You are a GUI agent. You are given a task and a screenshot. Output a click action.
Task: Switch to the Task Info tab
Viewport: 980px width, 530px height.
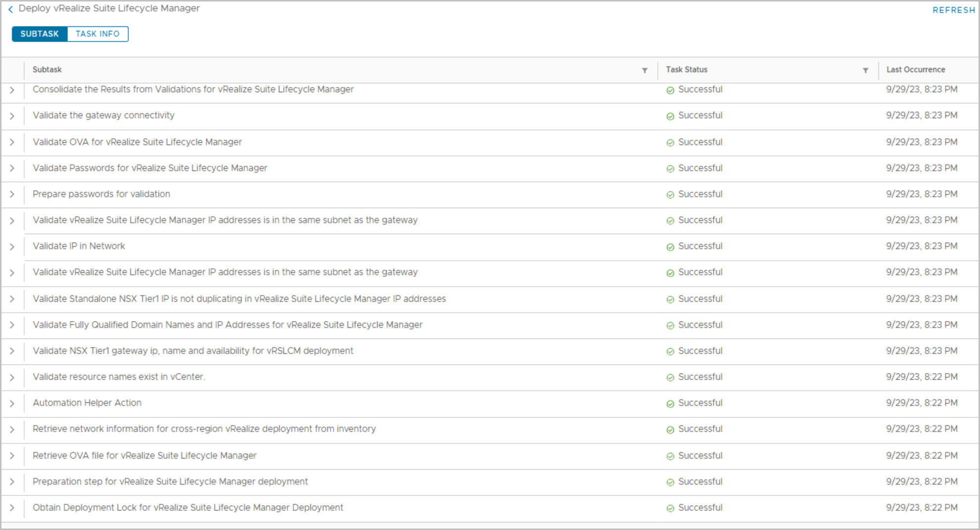coord(98,34)
